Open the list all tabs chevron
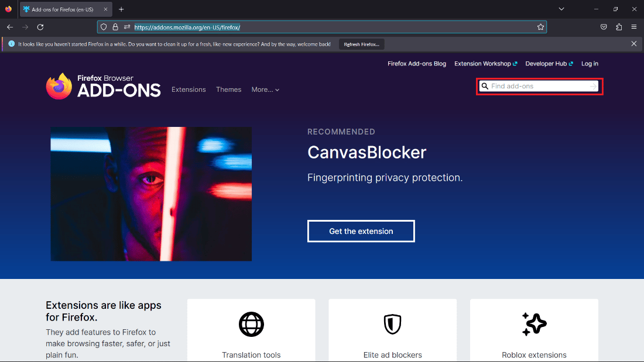 tap(561, 9)
